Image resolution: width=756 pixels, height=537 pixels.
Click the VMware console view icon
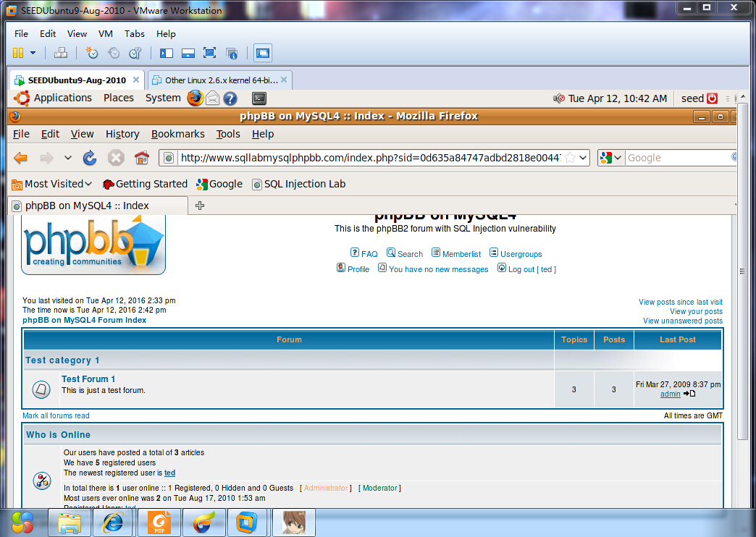[x=263, y=53]
